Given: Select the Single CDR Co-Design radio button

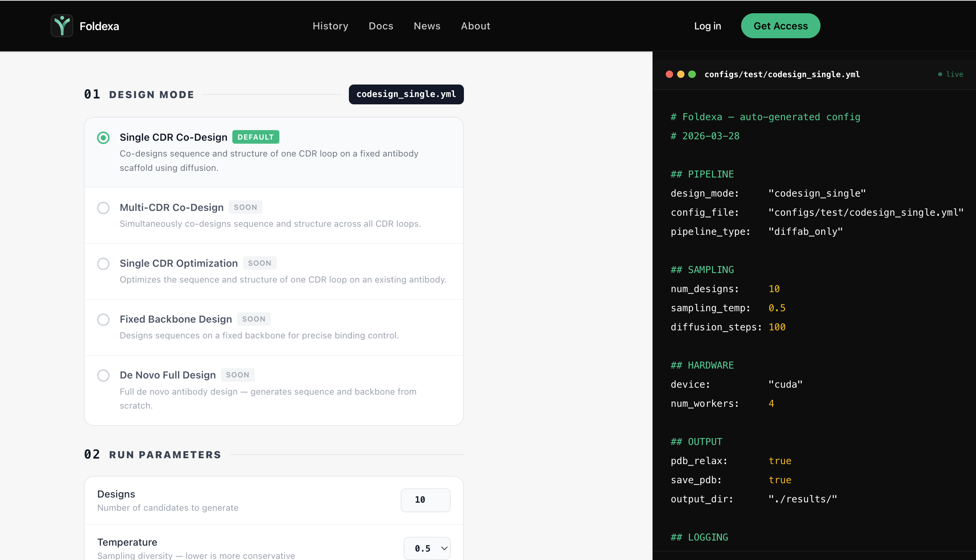Looking at the screenshot, I should [103, 138].
